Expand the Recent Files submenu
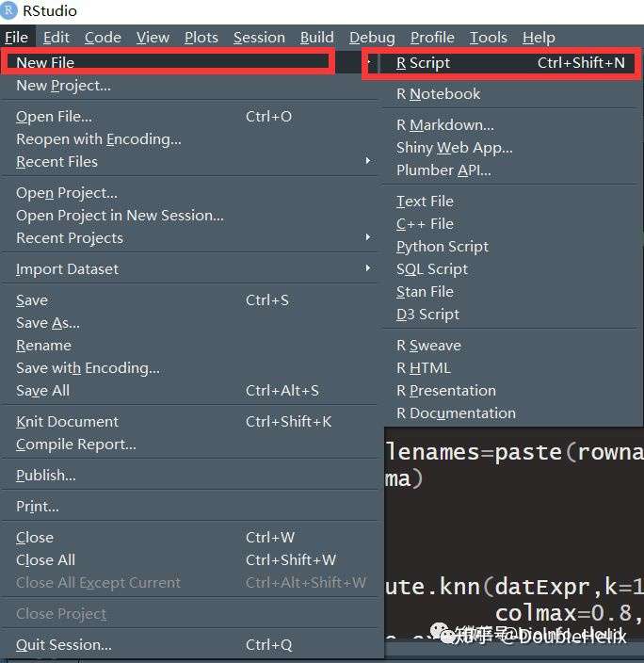The height and width of the screenshot is (663, 644). [x=190, y=162]
